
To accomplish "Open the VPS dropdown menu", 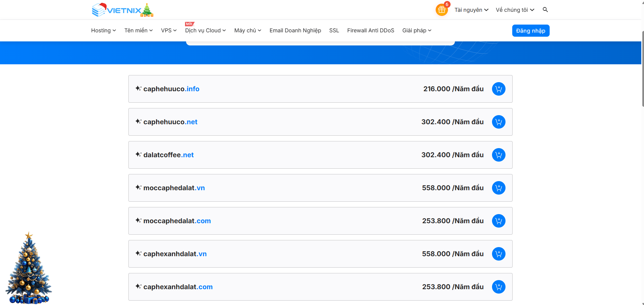I will (168, 31).
